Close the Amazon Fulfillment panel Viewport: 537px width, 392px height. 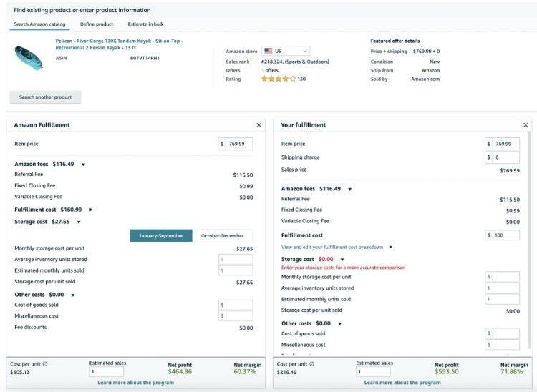258,125
